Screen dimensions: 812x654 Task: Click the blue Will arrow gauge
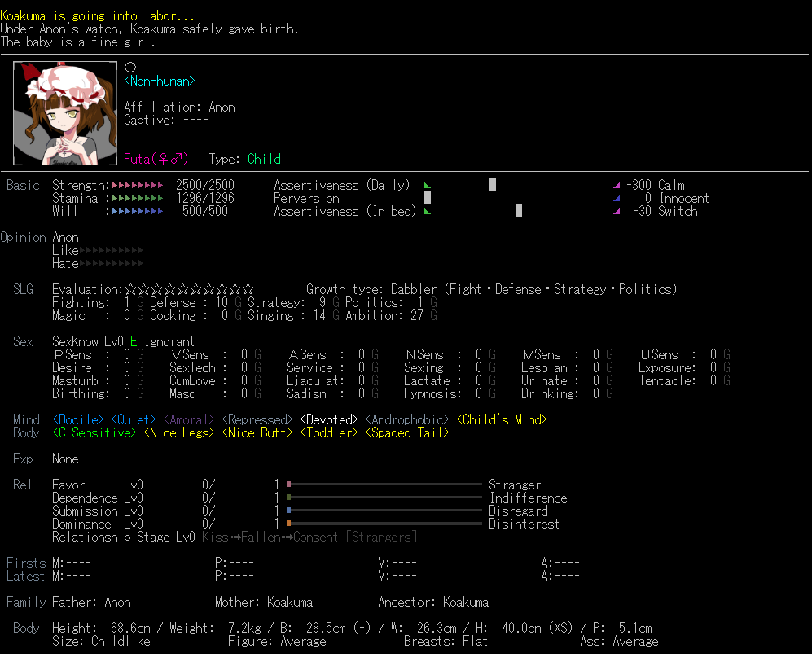click(137, 212)
